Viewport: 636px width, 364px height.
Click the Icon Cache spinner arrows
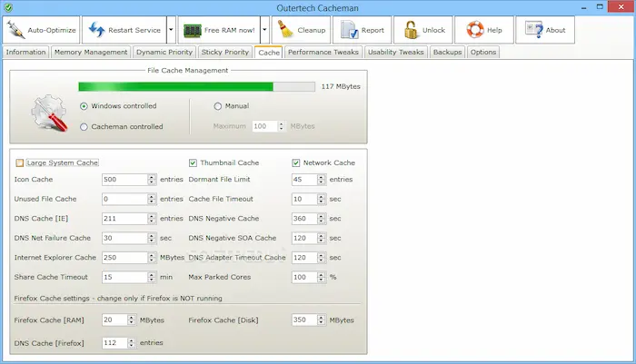coord(152,180)
